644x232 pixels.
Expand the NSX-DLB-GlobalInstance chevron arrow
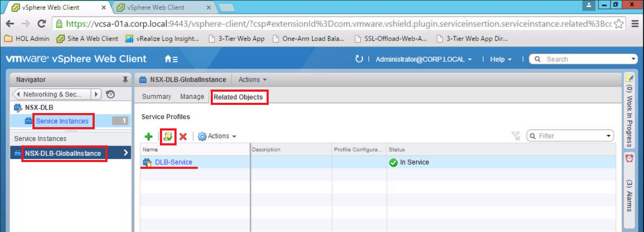tap(126, 153)
